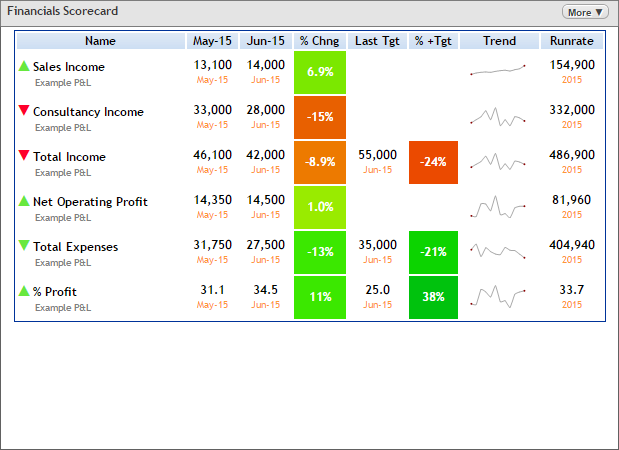Click the 55,000 last target value

(377, 155)
